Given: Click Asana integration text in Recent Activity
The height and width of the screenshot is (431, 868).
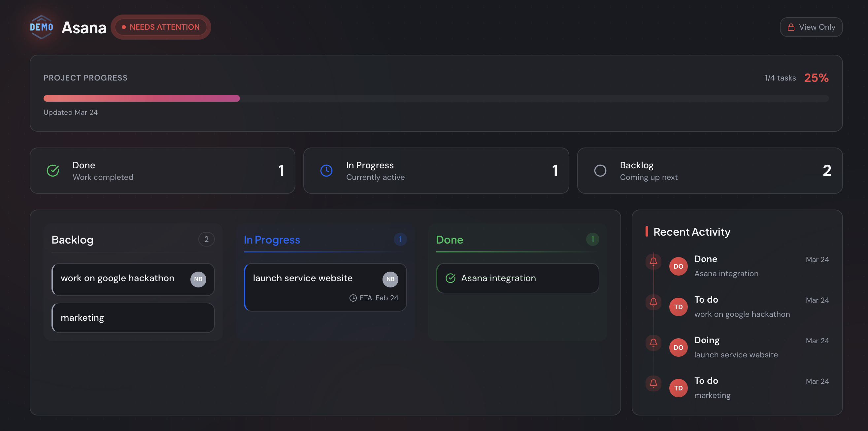Looking at the screenshot, I should 726,274.
